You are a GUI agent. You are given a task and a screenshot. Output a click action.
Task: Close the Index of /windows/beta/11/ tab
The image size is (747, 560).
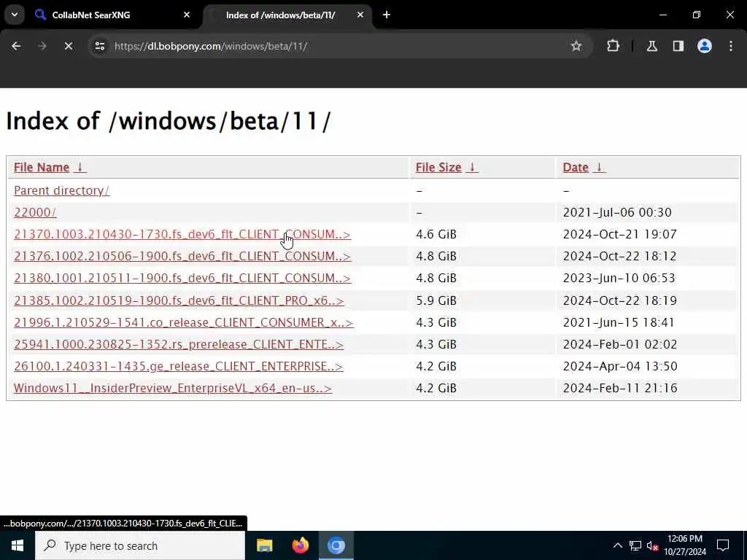coord(360,15)
